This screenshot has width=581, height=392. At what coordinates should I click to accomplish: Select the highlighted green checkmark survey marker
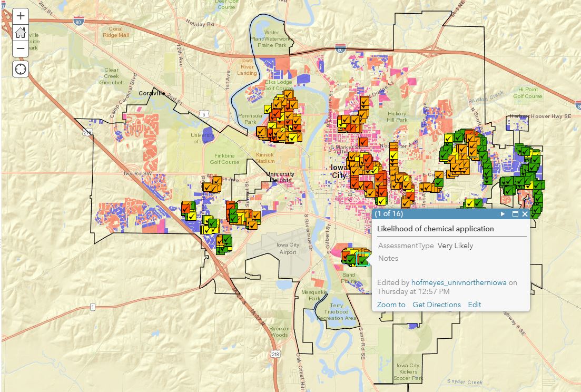pos(362,259)
